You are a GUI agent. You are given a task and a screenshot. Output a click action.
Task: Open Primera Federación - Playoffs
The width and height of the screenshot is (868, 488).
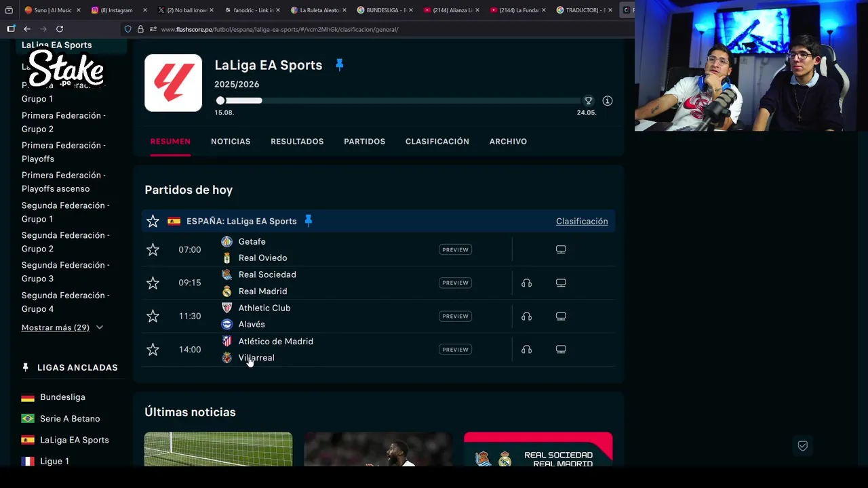64,152
